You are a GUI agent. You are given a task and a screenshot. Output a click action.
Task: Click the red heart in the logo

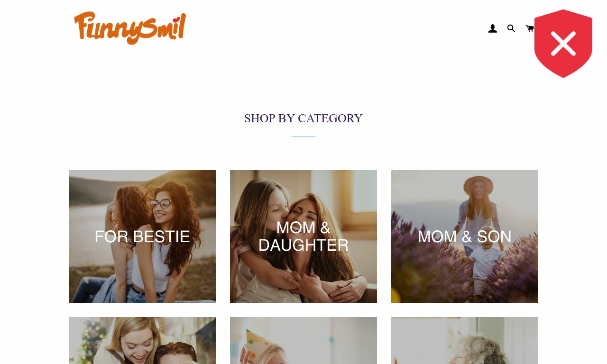[176, 20]
